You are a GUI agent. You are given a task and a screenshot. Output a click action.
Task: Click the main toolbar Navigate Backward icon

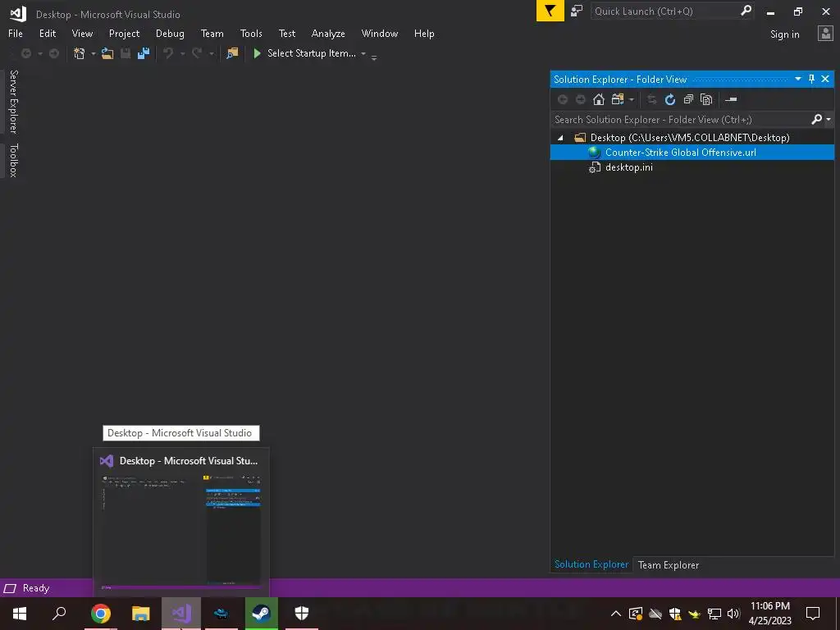pyautogui.click(x=25, y=53)
